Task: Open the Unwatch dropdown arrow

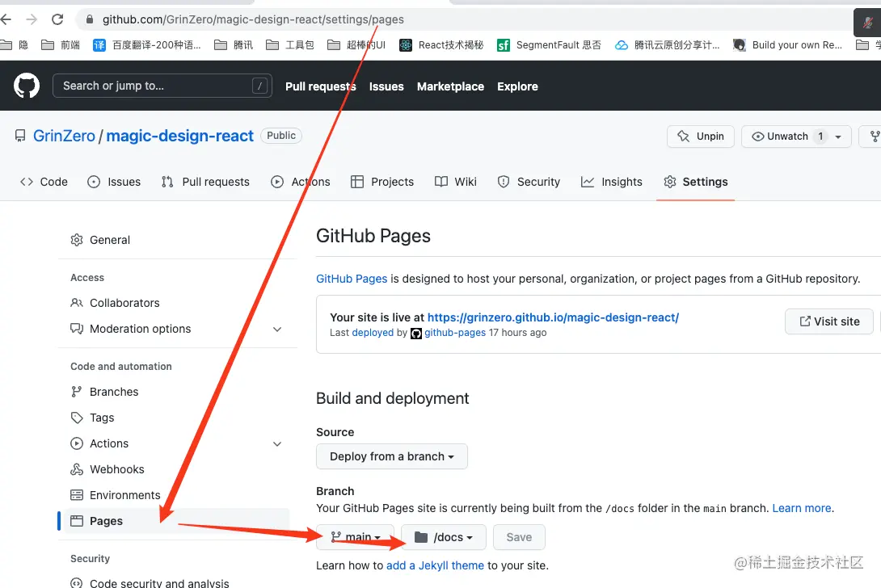Action: (x=837, y=136)
